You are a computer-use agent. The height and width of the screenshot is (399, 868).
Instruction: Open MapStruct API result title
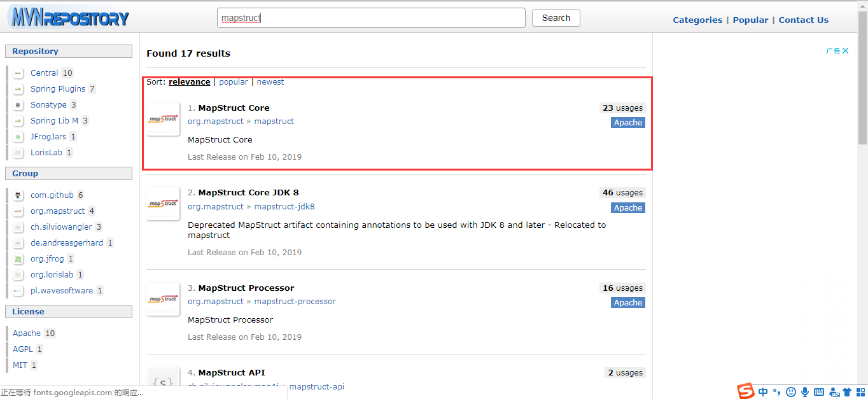(x=232, y=372)
